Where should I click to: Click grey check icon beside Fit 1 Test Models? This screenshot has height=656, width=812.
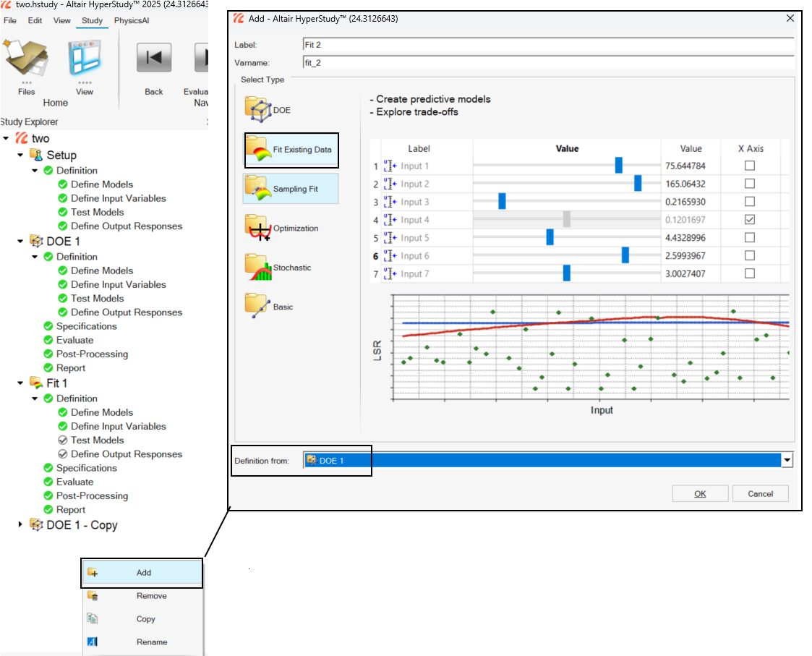coord(63,440)
